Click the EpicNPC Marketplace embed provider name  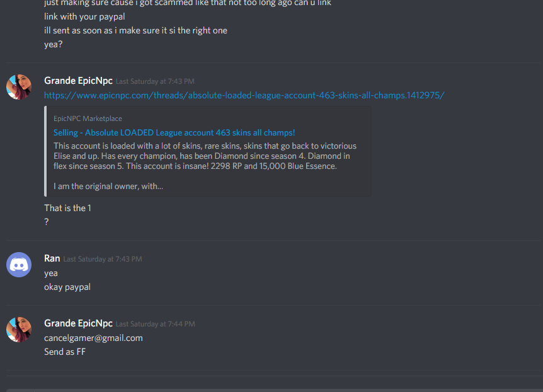coord(88,118)
